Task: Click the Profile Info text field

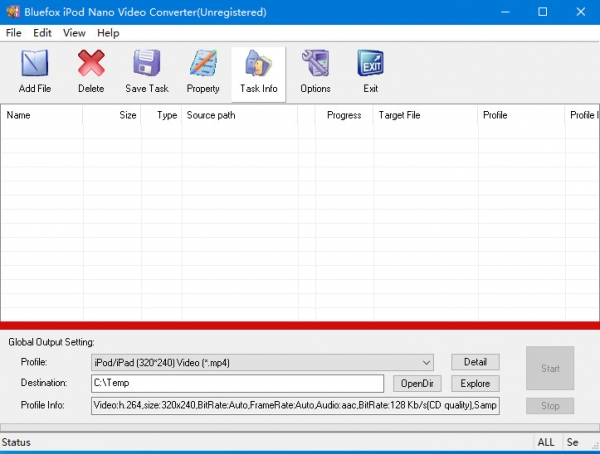Action: [x=295, y=405]
